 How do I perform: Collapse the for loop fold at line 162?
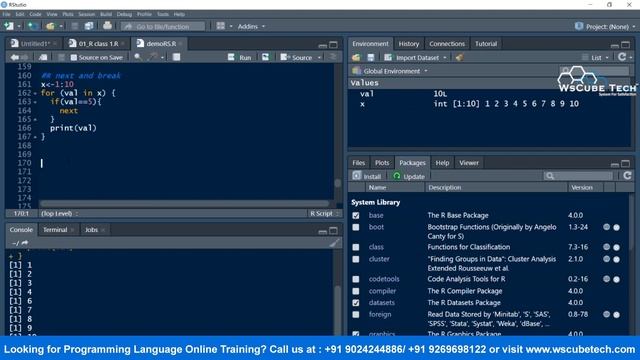36,93
